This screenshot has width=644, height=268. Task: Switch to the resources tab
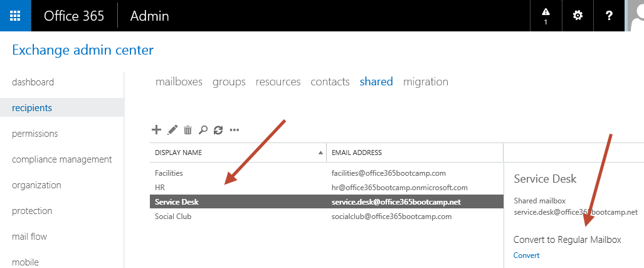(278, 82)
